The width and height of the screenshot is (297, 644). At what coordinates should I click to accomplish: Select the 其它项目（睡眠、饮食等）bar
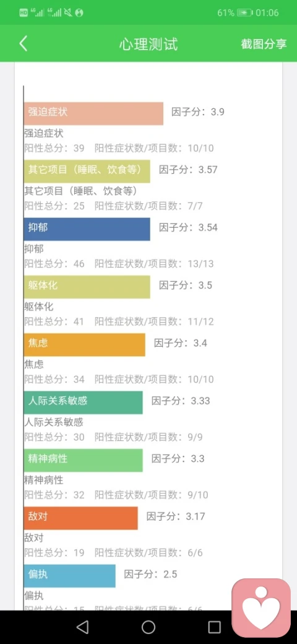pos(87,172)
